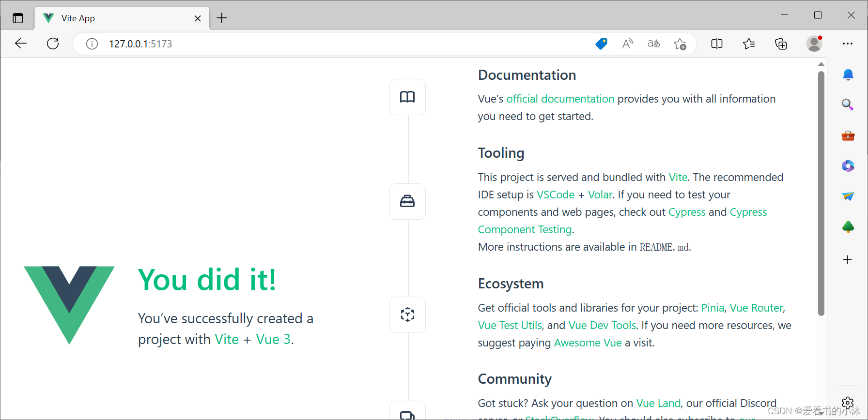Open the Component Testing link
The height and width of the screenshot is (420, 868).
pos(525,229)
